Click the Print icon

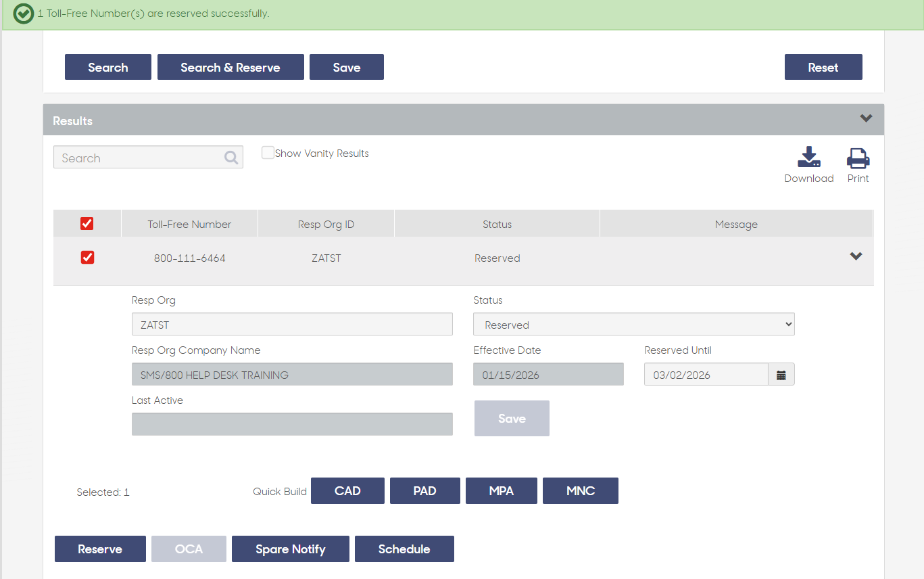click(858, 158)
